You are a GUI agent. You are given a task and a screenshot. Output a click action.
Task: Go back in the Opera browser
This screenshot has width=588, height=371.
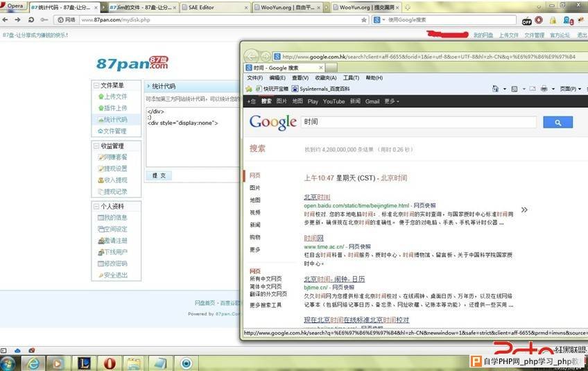coord(6,19)
